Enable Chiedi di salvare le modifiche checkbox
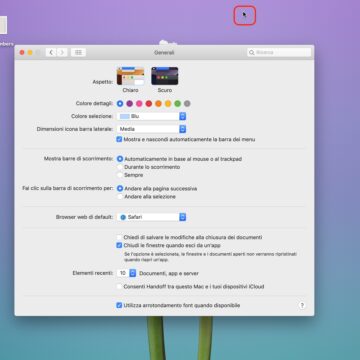The height and width of the screenshot is (360, 360). [119, 237]
